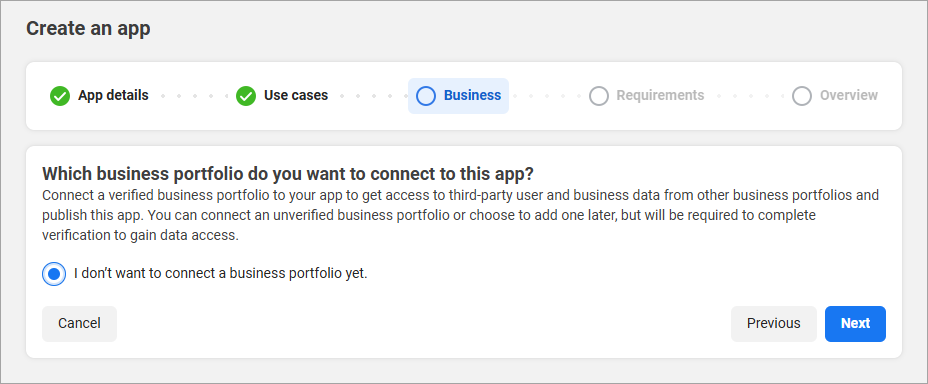Open the Use cases step label
The image size is (928, 384).
click(x=296, y=95)
